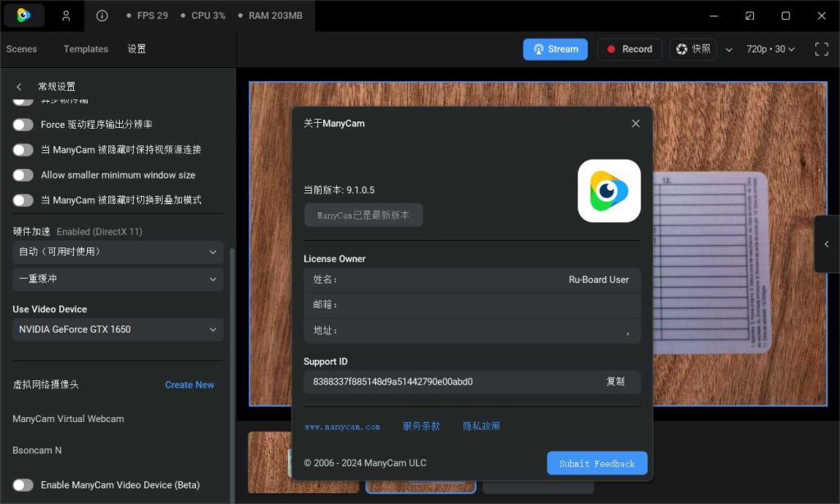This screenshot has width=840, height=504.
Task: Click 当前版本: 9.1.0.5 version text
Action: (x=339, y=190)
